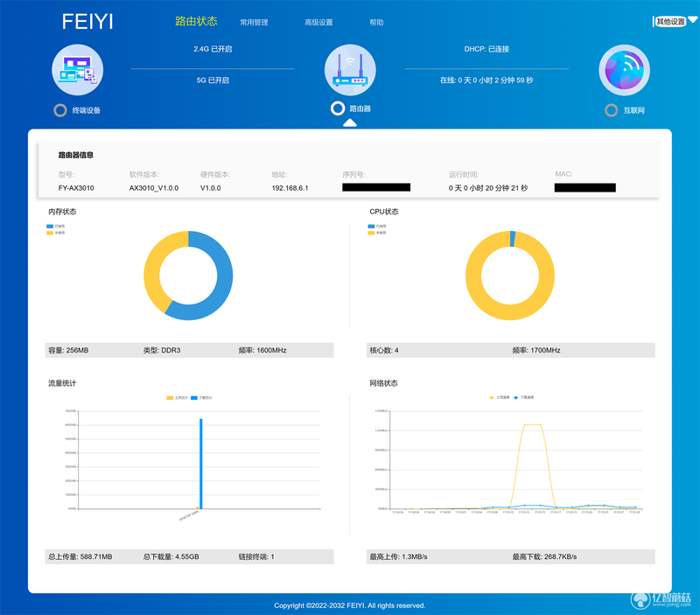Screen dimensions: 700x615
Task: Select the 互联网 radio circle
Action: (x=611, y=110)
